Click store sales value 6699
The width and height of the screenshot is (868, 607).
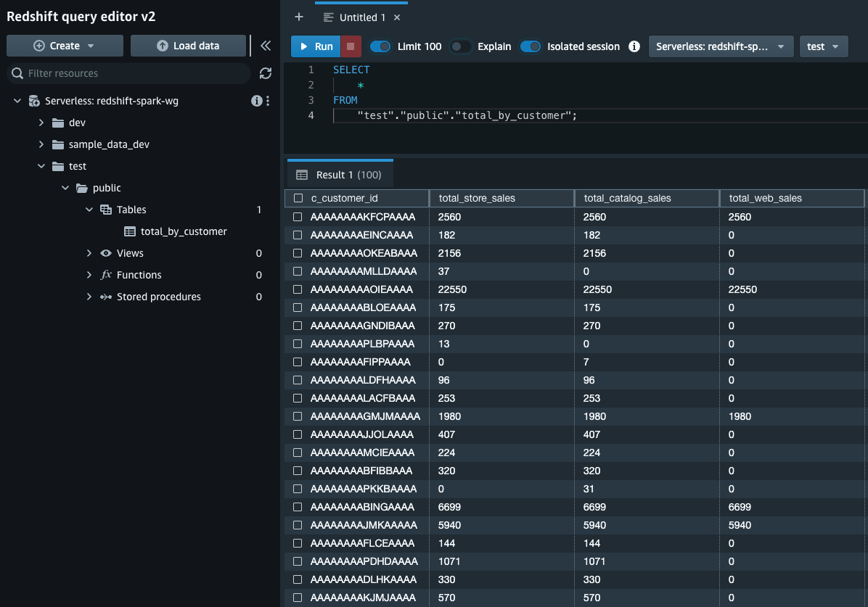click(x=449, y=507)
